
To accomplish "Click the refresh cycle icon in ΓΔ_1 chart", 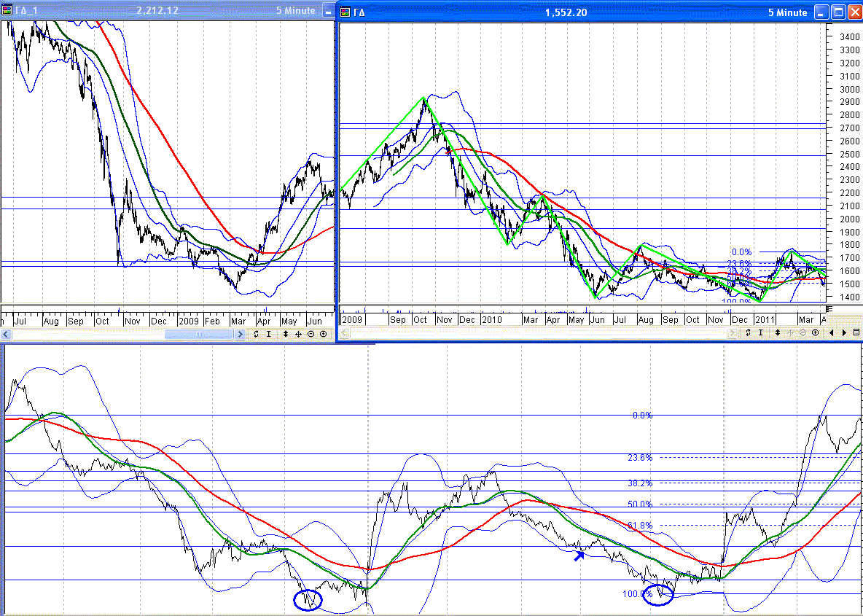I will [256, 334].
